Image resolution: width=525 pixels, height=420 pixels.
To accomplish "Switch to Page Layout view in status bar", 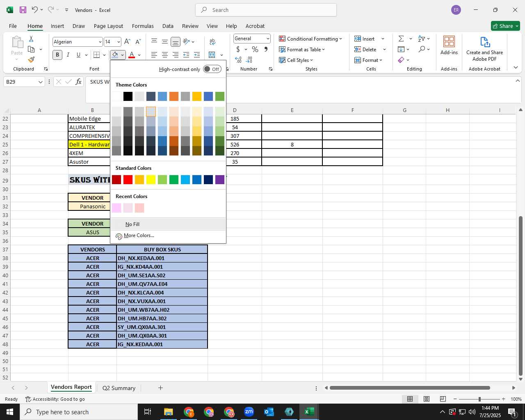I will coord(427,399).
